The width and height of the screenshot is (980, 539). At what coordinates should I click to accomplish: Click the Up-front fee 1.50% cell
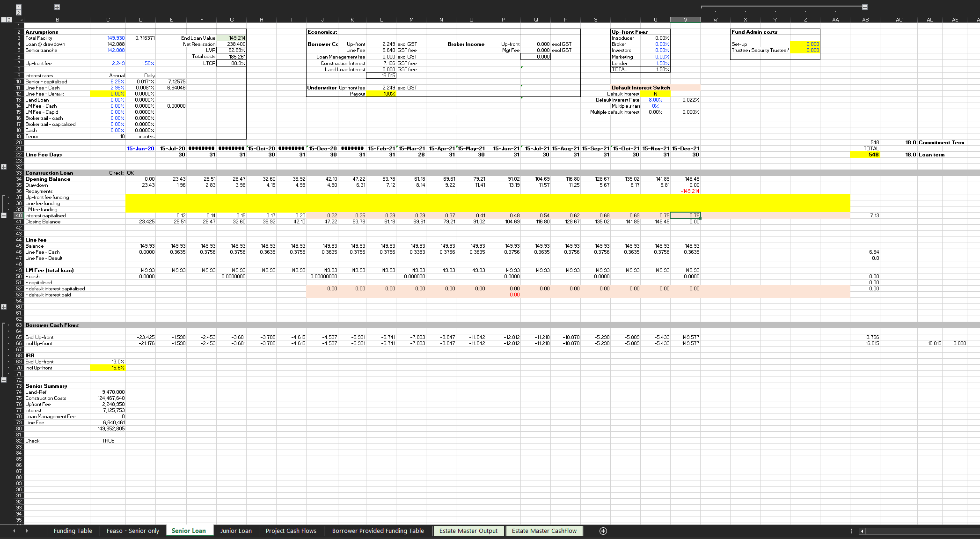(x=141, y=63)
